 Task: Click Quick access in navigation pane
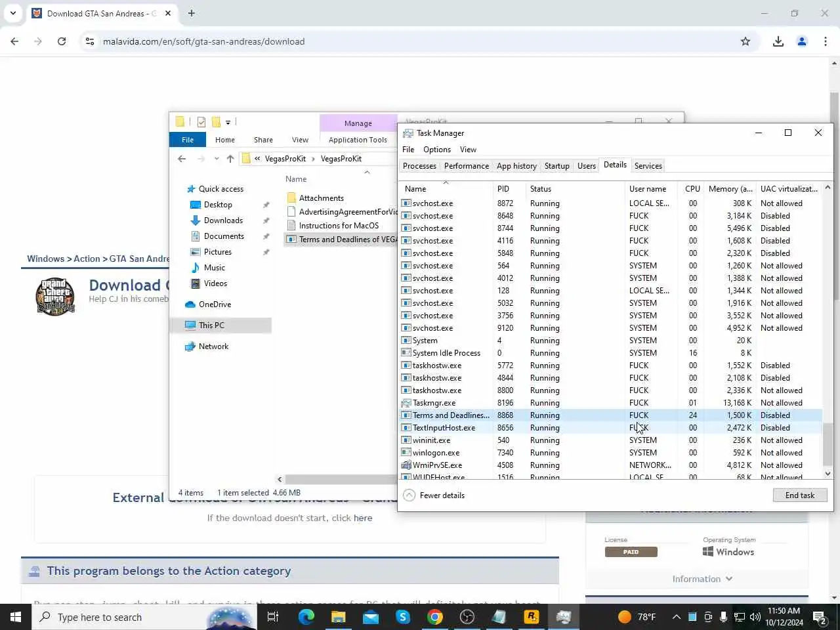pos(220,189)
